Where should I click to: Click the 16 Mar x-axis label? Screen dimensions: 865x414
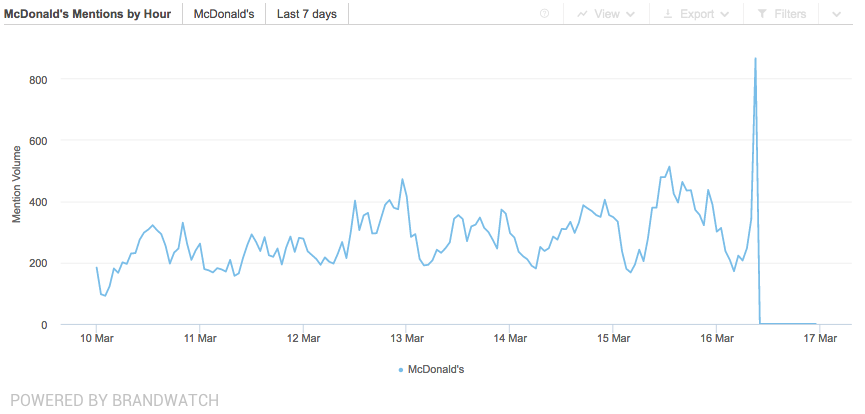(716, 338)
